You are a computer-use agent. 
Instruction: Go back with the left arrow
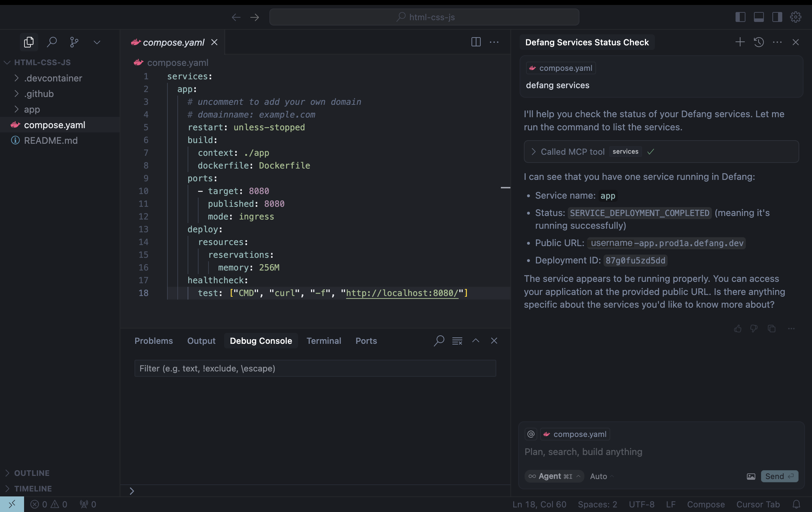(x=236, y=17)
